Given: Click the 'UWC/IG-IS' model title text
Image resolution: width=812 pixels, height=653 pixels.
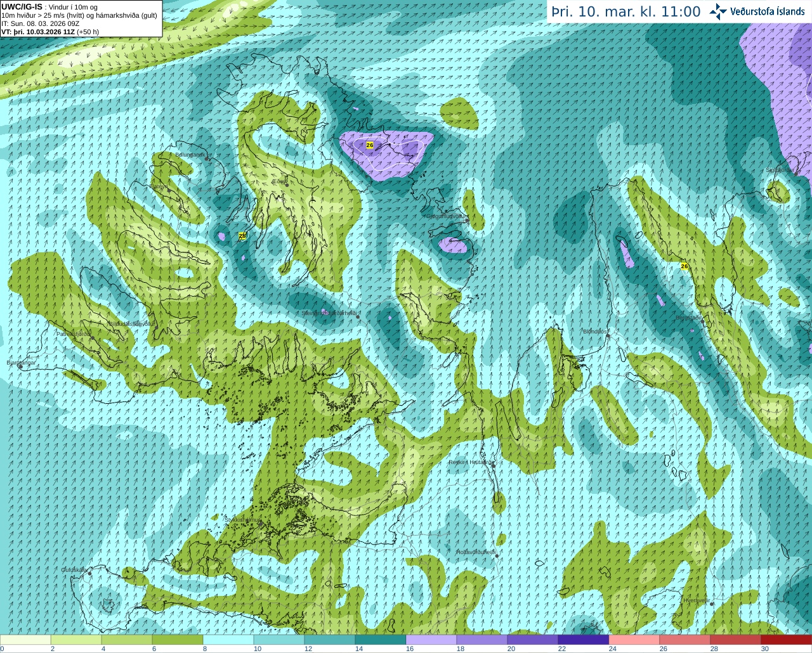Looking at the screenshot, I should click(x=22, y=6).
